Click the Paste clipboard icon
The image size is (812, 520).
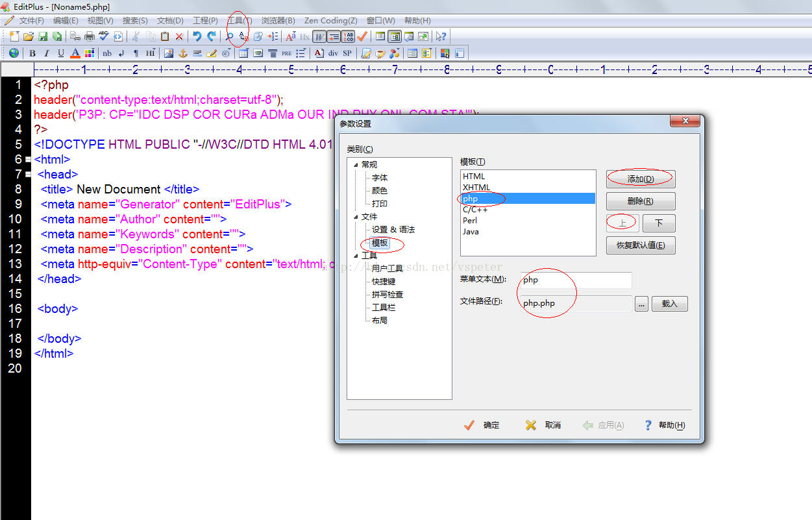click(165, 36)
